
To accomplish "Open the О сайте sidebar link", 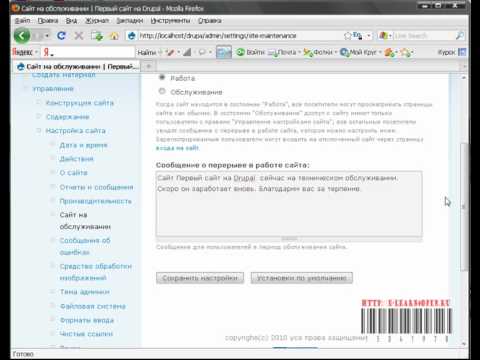I will coord(73,173).
